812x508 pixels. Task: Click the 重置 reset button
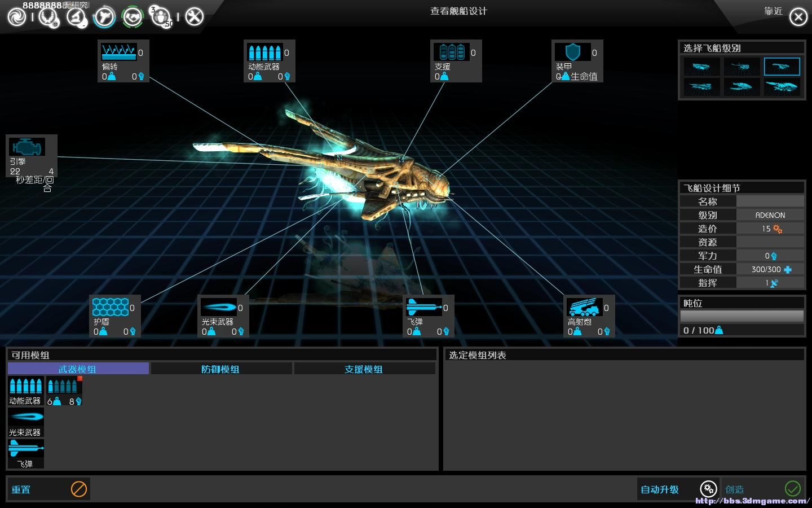(x=48, y=489)
